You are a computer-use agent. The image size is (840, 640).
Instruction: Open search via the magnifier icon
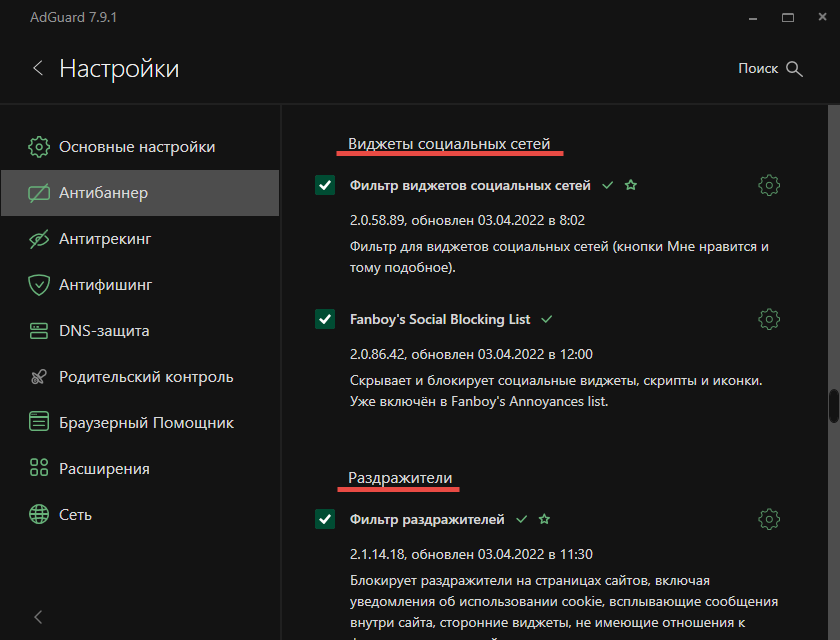(794, 69)
